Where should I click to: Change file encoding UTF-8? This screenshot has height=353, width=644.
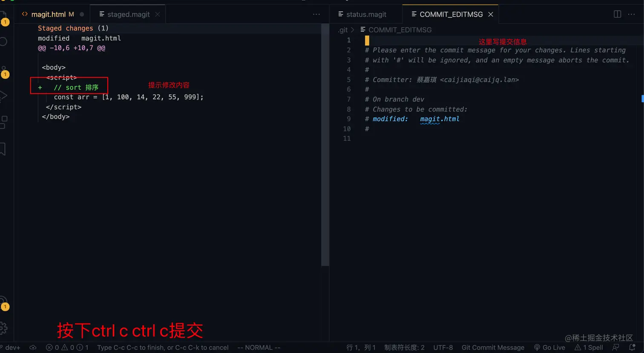(x=443, y=347)
